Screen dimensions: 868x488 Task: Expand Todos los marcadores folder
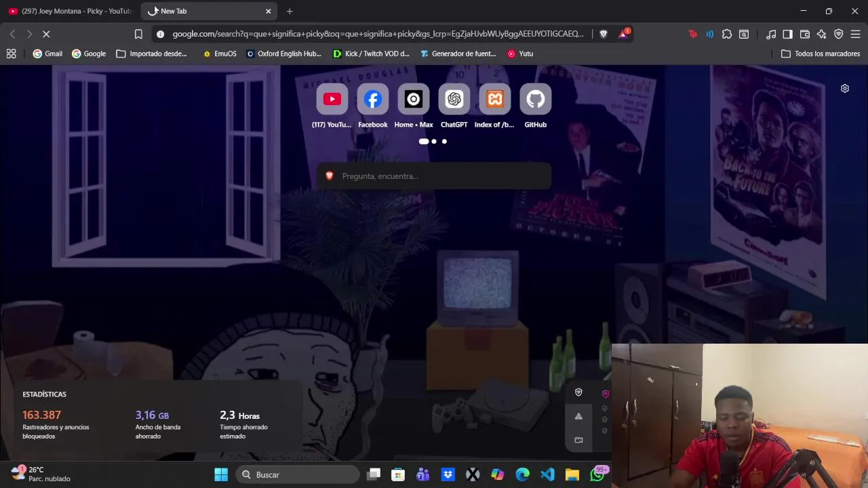(x=821, y=54)
